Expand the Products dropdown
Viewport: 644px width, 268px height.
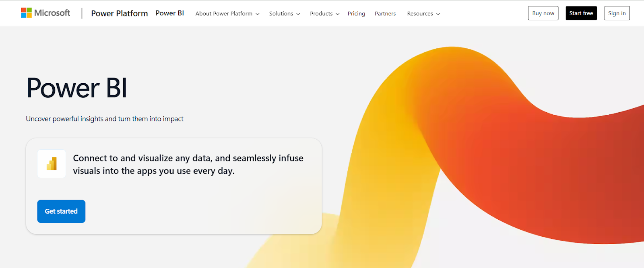[325, 14]
